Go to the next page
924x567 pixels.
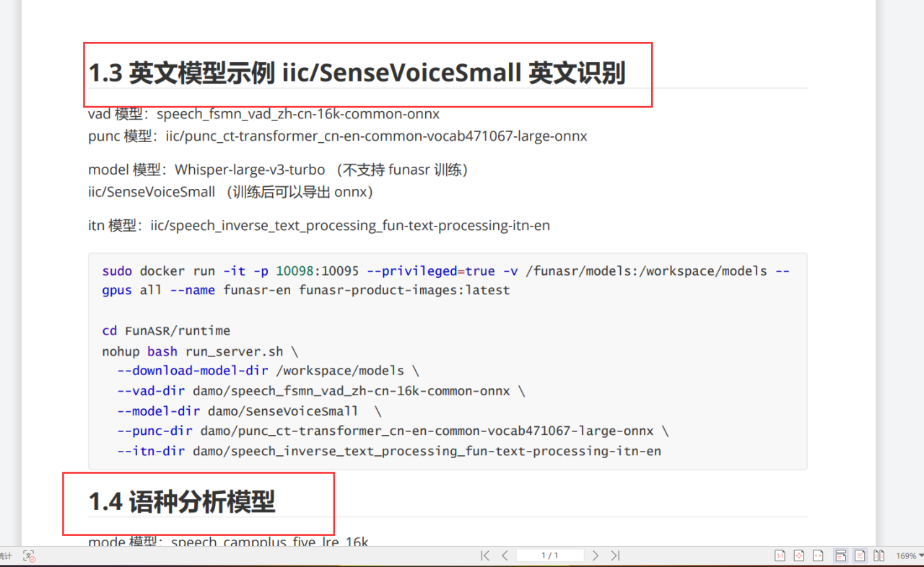point(596,555)
